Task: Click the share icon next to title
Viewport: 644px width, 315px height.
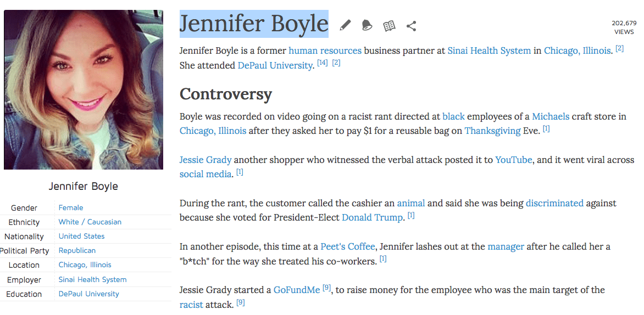Action: (x=411, y=26)
